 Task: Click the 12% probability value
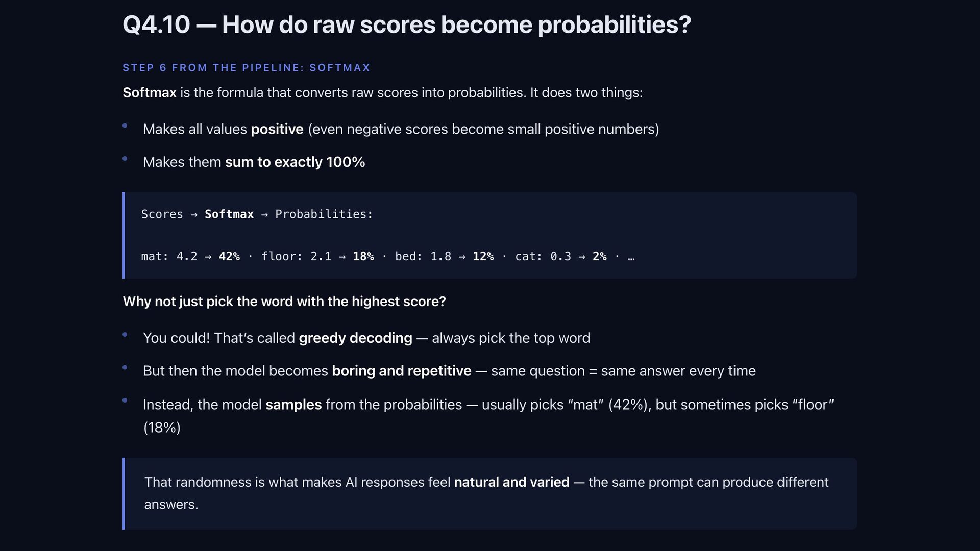point(483,256)
